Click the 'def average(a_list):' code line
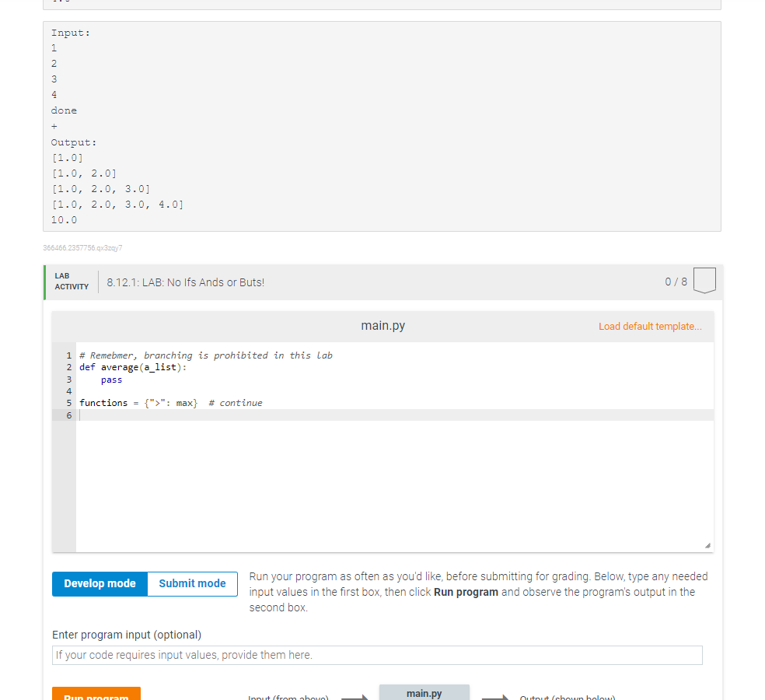This screenshot has height=700, width=765. click(x=133, y=368)
